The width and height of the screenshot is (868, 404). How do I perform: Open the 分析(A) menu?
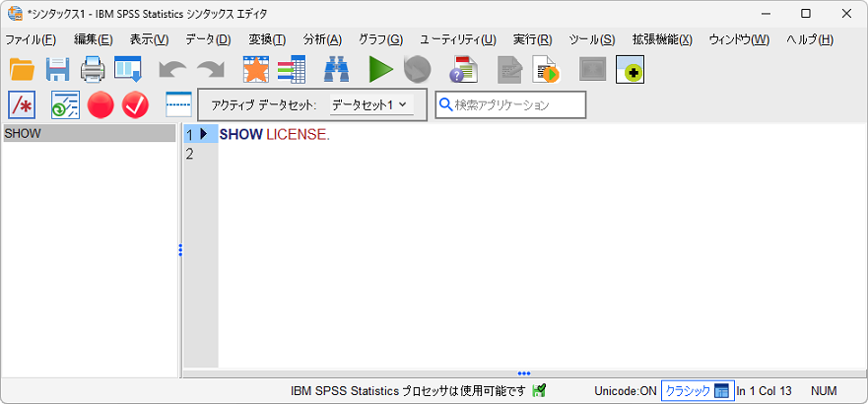322,39
